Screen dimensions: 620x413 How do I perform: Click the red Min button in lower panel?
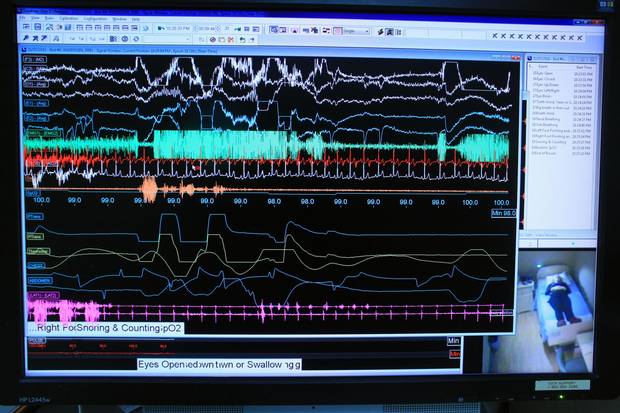(x=455, y=354)
